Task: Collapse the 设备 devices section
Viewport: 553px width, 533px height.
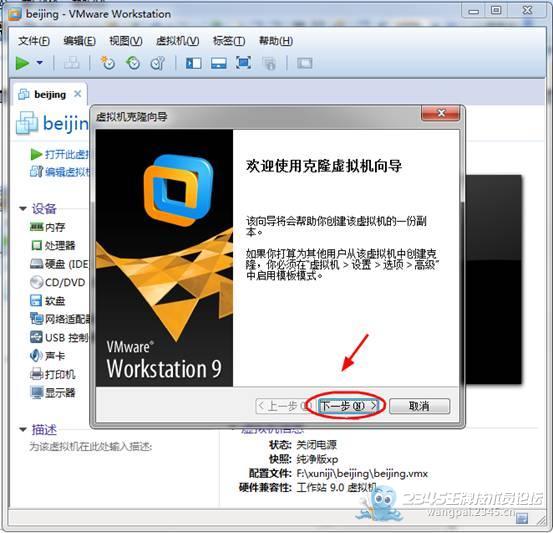Action: [x=23, y=208]
